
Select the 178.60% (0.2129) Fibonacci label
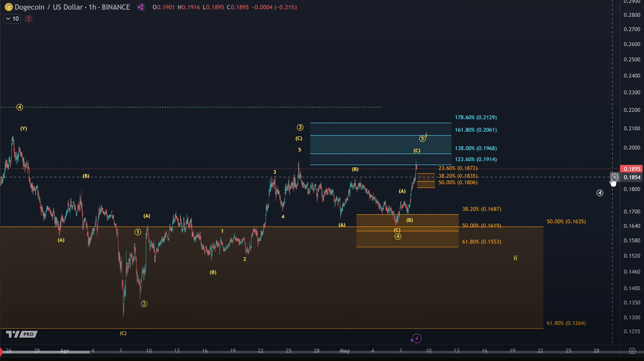476,117
